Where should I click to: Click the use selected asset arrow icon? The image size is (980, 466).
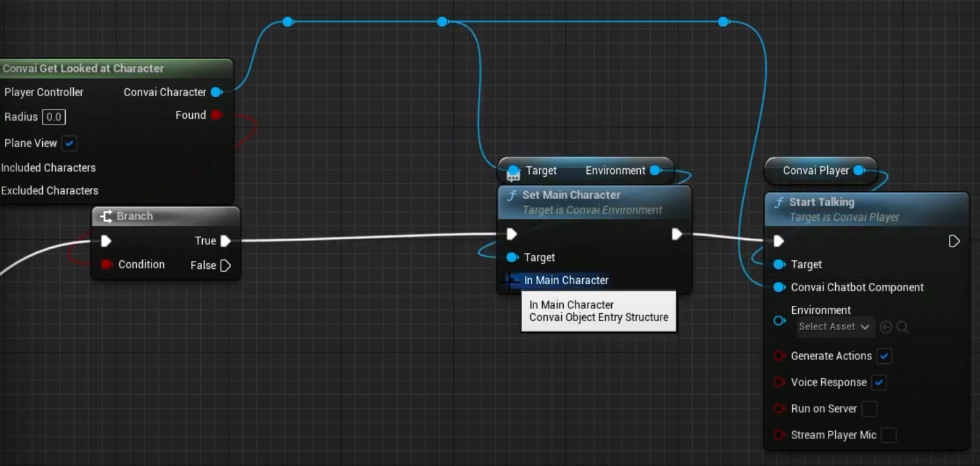click(x=886, y=327)
